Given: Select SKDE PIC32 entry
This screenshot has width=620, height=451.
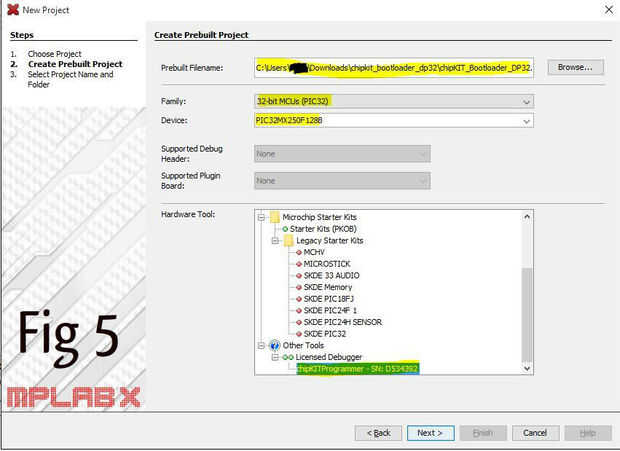Looking at the screenshot, I should click(x=325, y=334).
